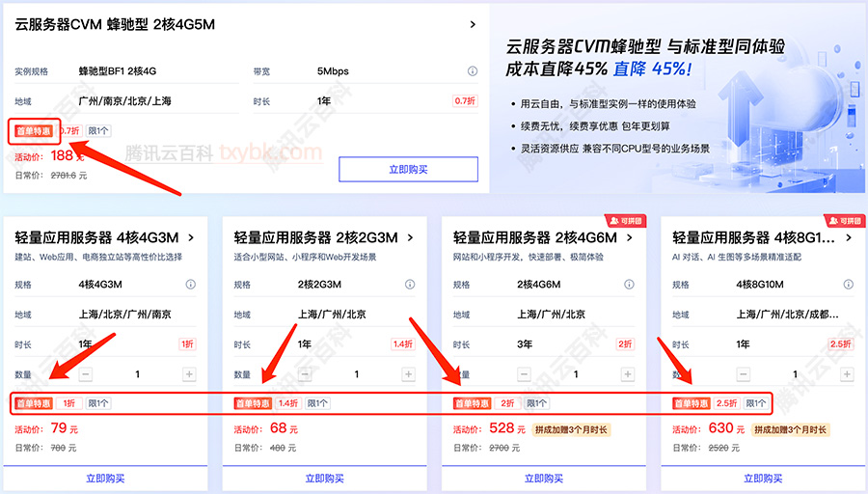Click 立即购买 for the CVM 蜂驰型 server
The width and height of the screenshot is (868, 494).
coord(409,170)
